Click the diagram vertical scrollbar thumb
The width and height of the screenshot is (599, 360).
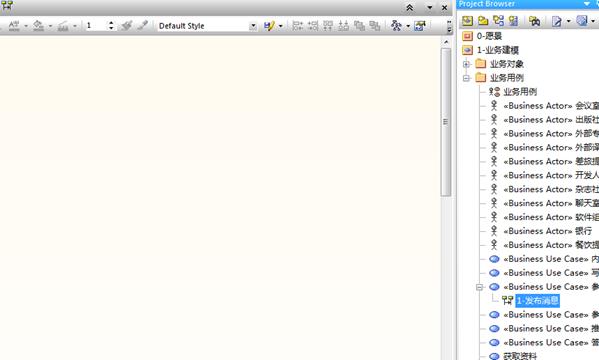coord(446,122)
